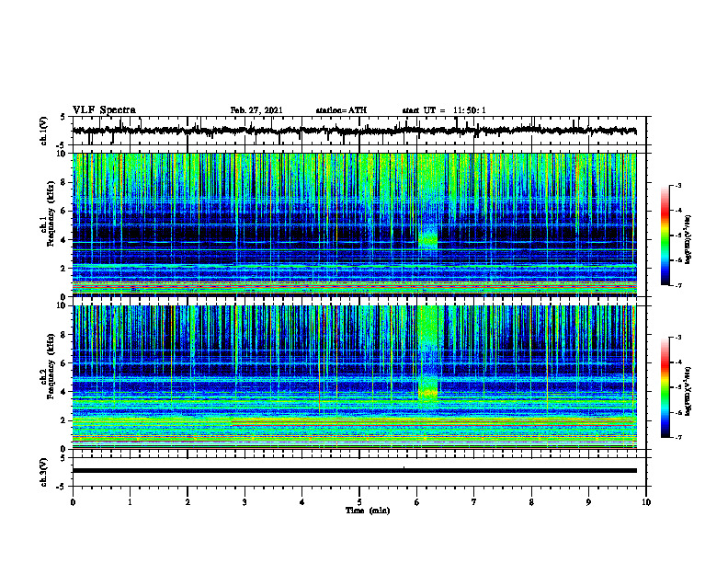
Task: Click the '10' label on the time axis
Action: 646,502
